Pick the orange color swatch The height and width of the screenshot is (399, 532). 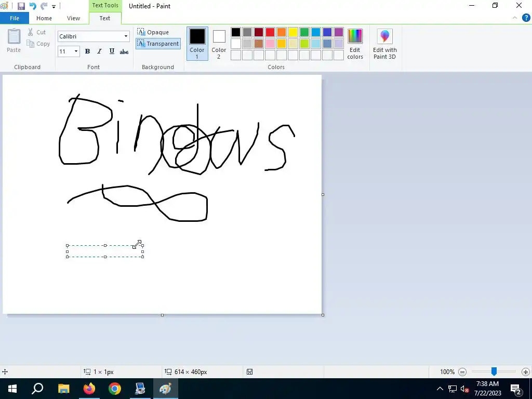pyautogui.click(x=282, y=32)
